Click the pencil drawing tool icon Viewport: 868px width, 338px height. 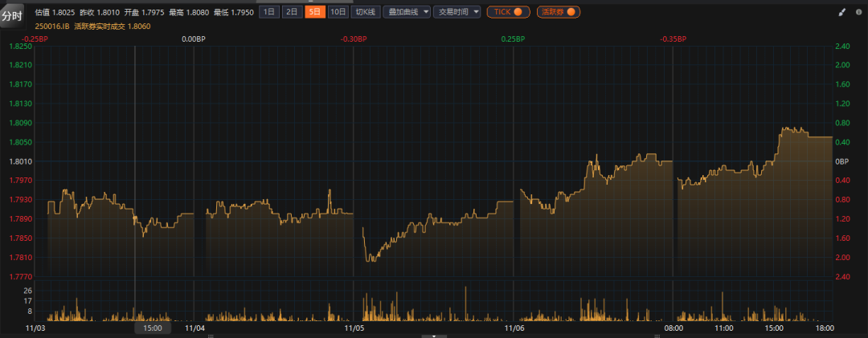point(842,12)
